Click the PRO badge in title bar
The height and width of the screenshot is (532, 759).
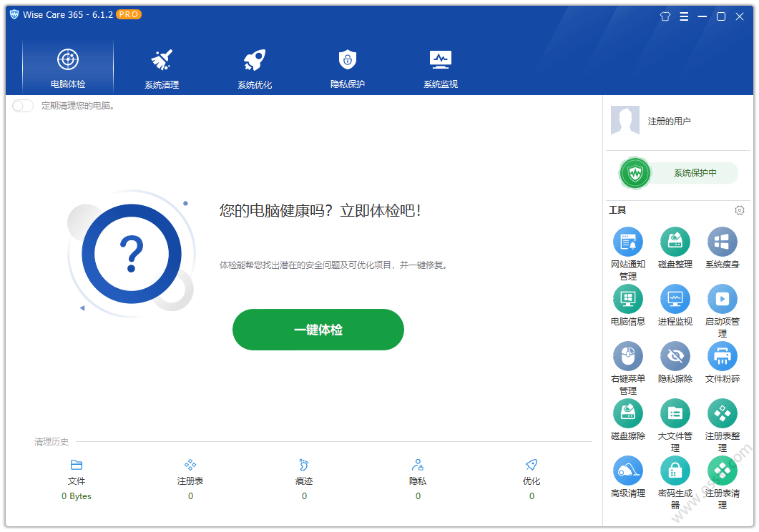pyautogui.click(x=129, y=14)
